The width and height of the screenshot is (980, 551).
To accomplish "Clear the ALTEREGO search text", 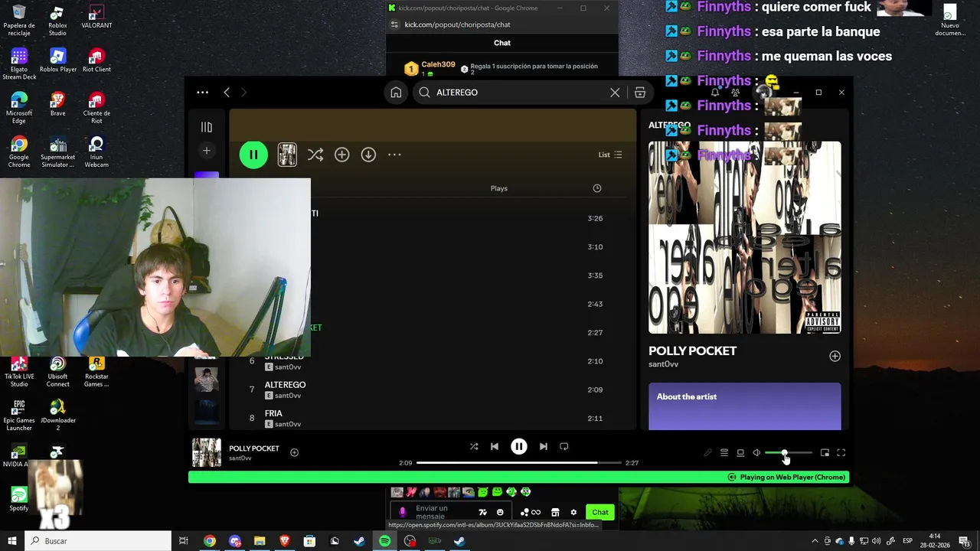I will pyautogui.click(x=615, y=93).
